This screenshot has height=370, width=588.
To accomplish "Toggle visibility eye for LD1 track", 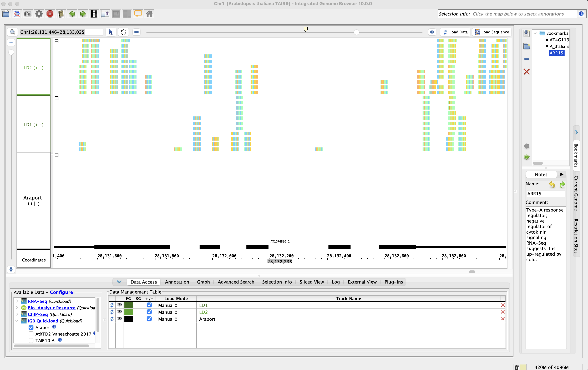I will tap(119, 305).
